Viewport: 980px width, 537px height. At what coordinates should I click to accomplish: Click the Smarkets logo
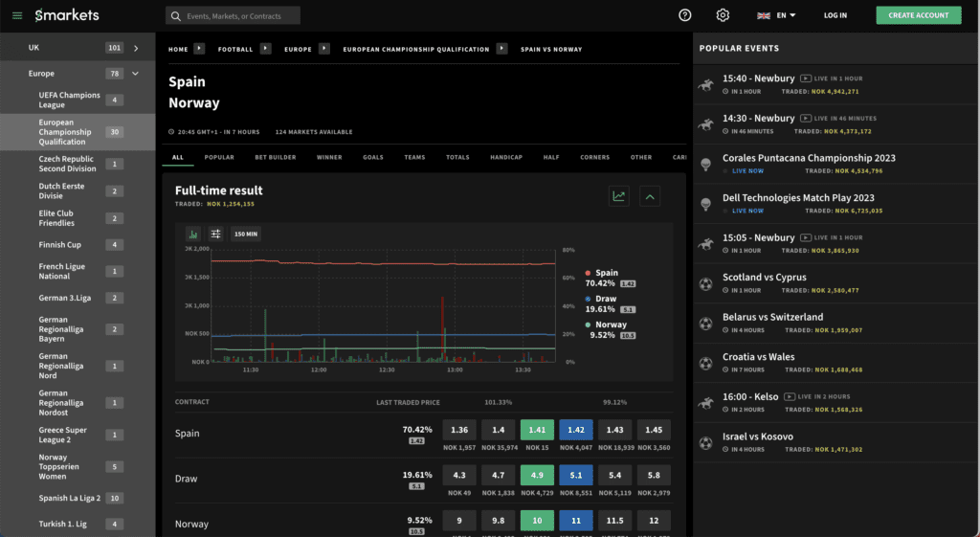tap(67, 15)
